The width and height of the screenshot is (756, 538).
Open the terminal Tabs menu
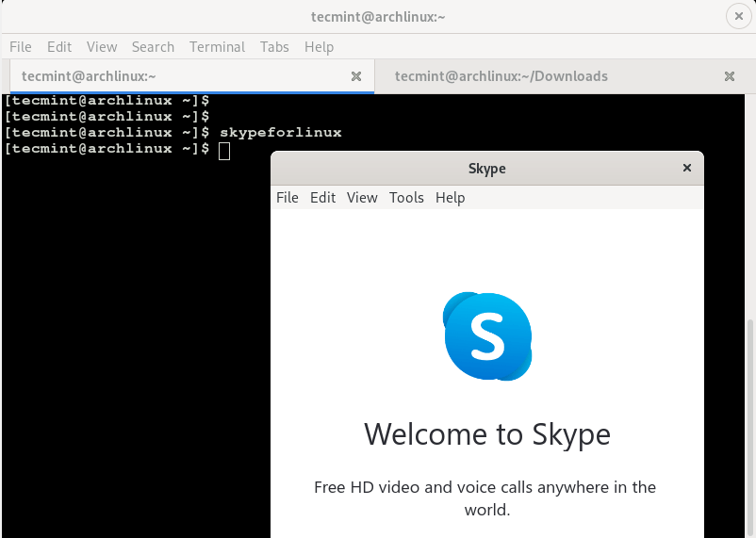(274, 46)
